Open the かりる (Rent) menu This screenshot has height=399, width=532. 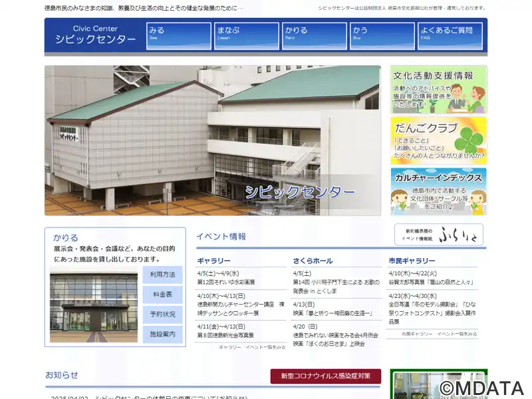(x=314, y=36)
